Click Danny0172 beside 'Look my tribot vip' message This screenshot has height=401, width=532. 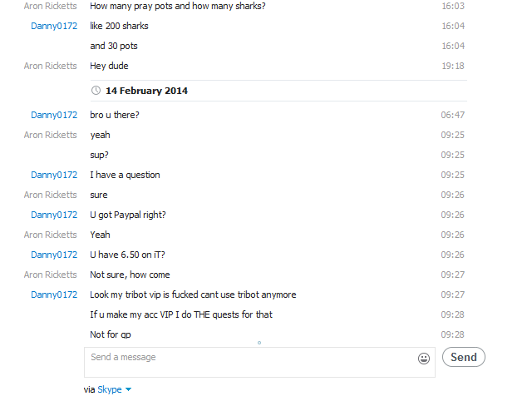click(x=54, y=295)
